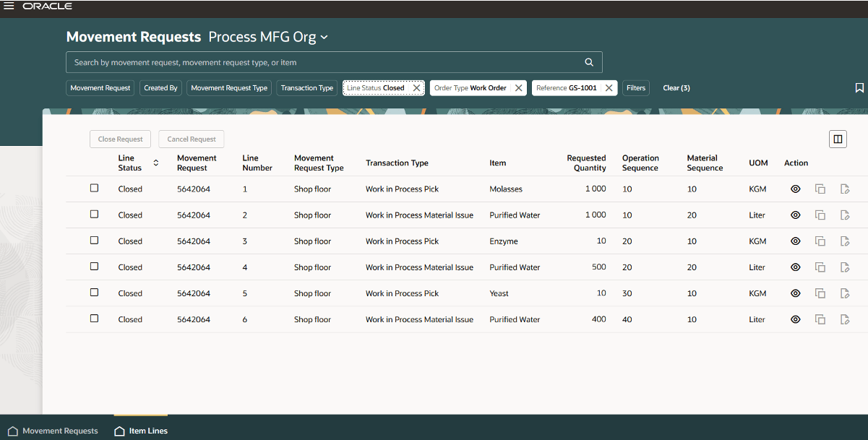View line 4 details eye icon
The height and width of the screenshot is (440, 868).
pyautogui.click(x=796, y=267)
